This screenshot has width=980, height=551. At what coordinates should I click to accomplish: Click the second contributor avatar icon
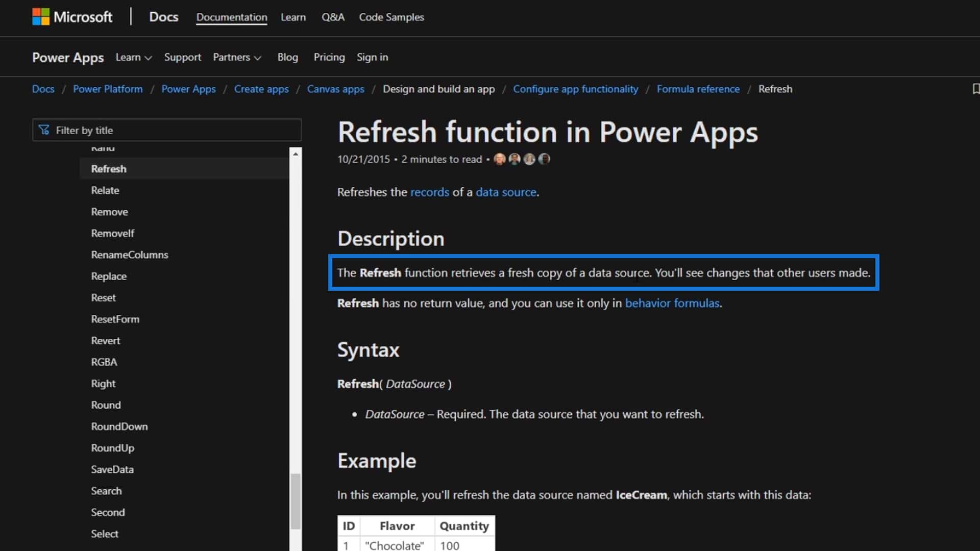tap(515, 159)
